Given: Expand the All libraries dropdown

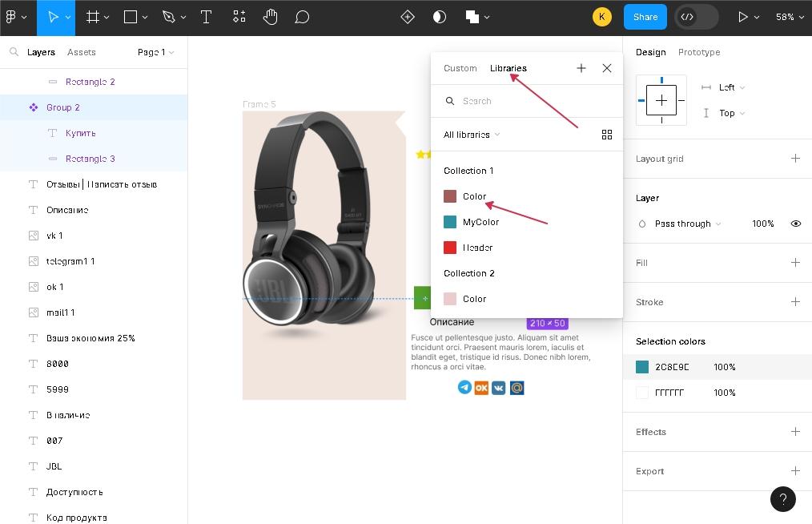Looking at the screenshot, I should tap(472, 135).
